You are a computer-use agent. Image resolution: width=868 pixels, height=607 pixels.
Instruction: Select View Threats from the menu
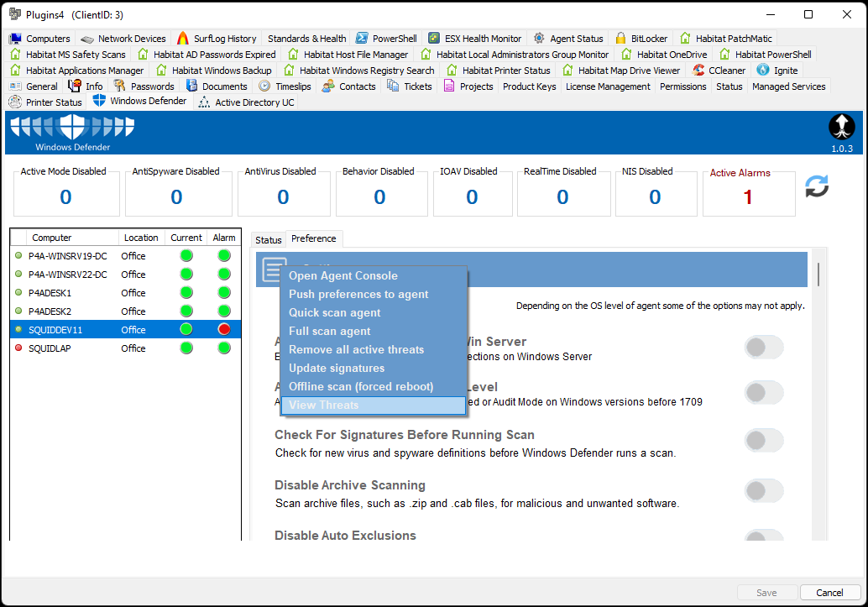tap(324, 406)
